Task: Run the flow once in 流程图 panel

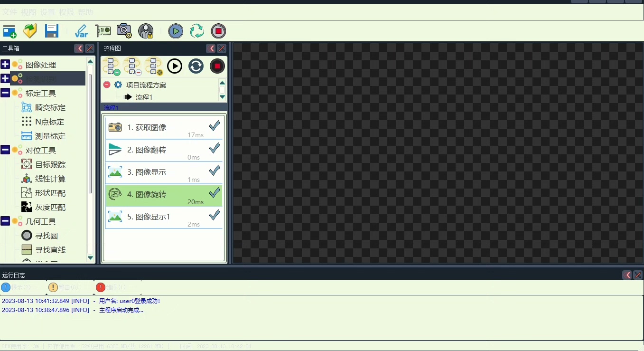Action: tap(175, 66)
